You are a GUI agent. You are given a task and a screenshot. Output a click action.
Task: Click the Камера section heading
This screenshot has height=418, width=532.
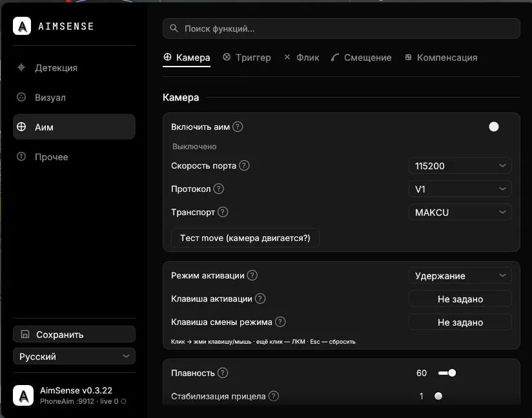coord(181,98)
